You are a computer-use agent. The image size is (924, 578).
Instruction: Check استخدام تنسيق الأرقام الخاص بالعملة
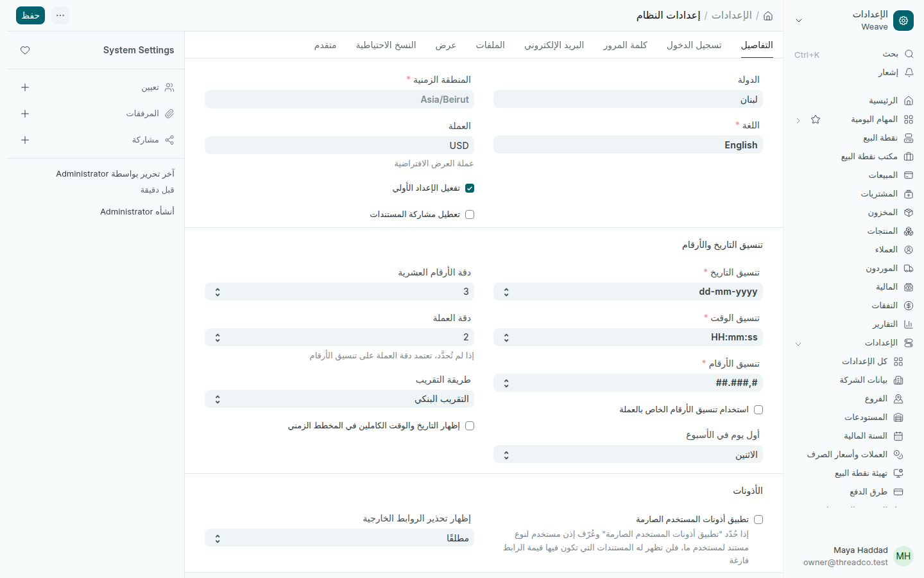(x=758, y=410)
